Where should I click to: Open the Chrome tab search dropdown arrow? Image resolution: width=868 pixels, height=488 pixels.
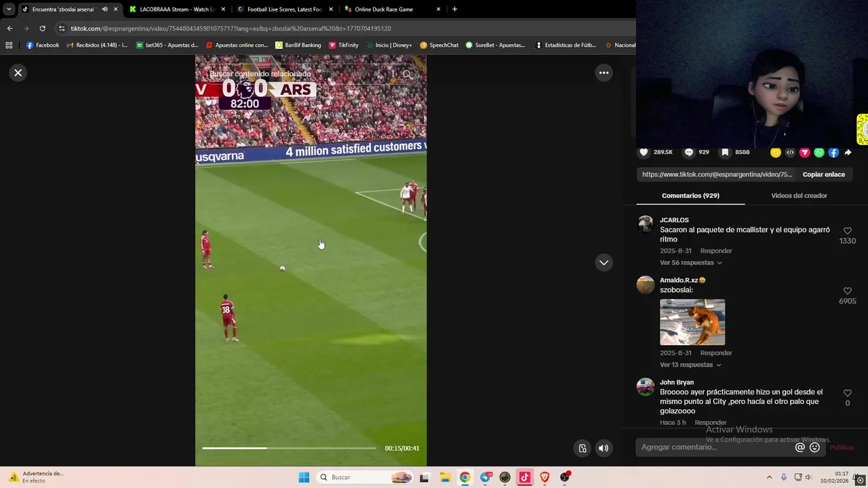pos(9,9)
